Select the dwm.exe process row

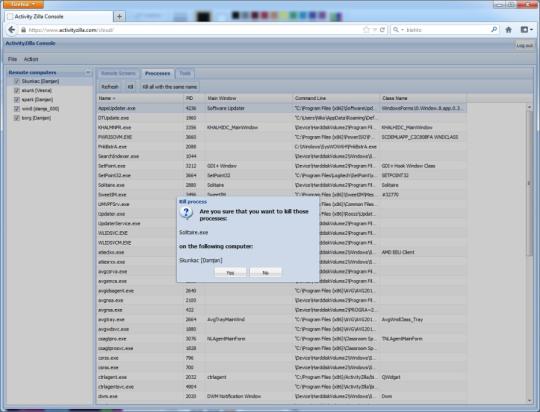pyautogui.click(x=281, y=396)
